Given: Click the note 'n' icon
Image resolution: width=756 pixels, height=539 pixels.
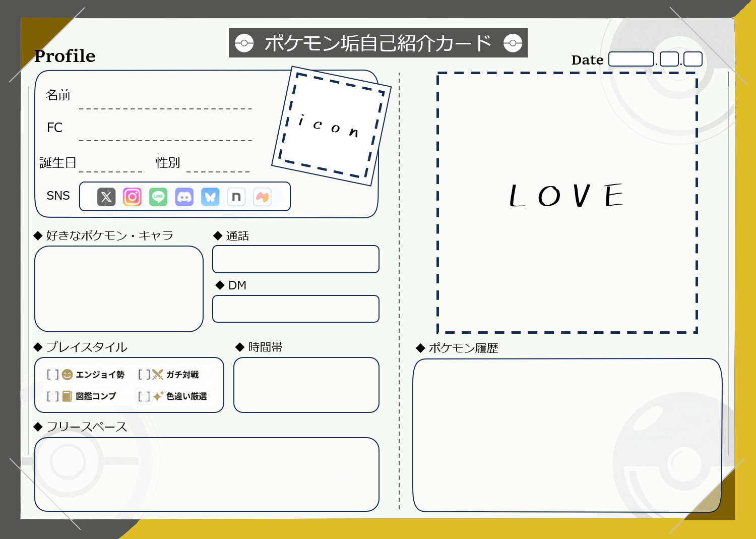Looking at the screenshot, I should pos(236,197).
